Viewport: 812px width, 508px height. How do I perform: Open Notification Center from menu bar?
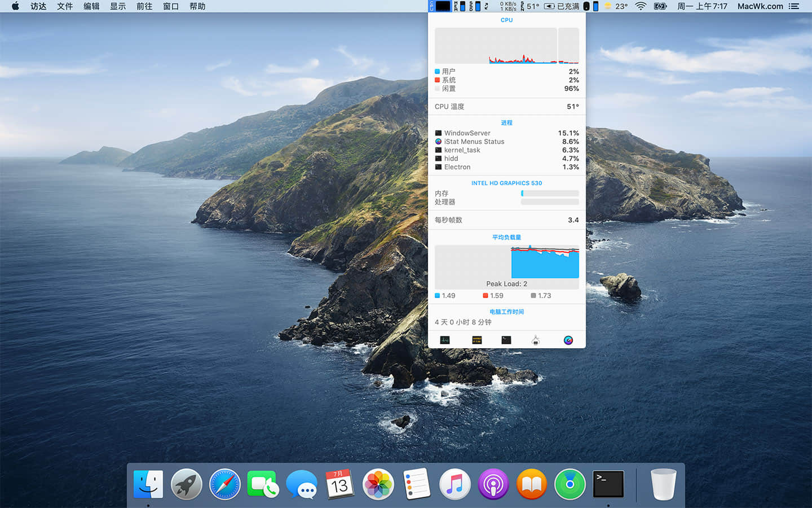point(794,6)
